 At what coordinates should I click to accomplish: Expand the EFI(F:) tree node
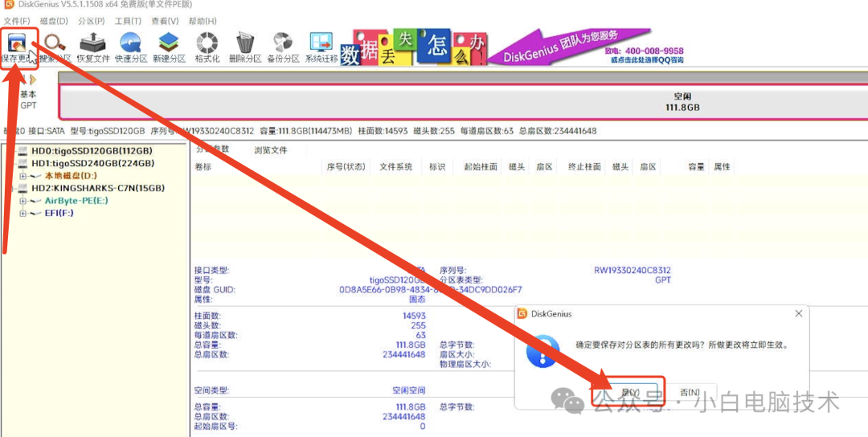point(23,214)
